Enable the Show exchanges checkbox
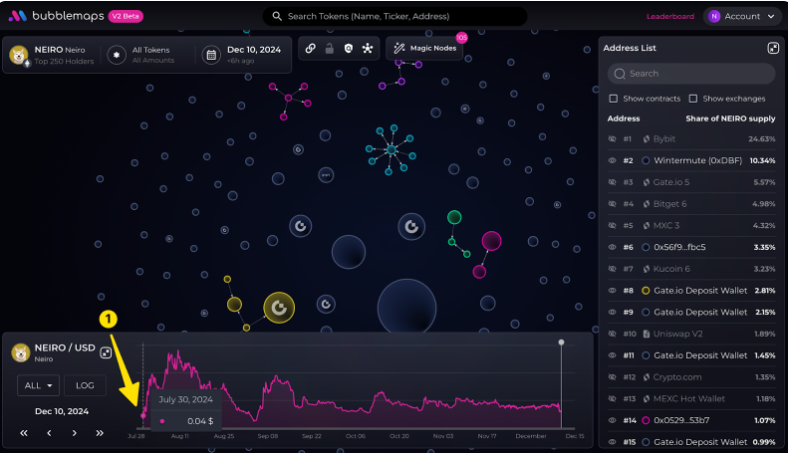This screenshot has width=788, height=453. [x=693, y=99]
